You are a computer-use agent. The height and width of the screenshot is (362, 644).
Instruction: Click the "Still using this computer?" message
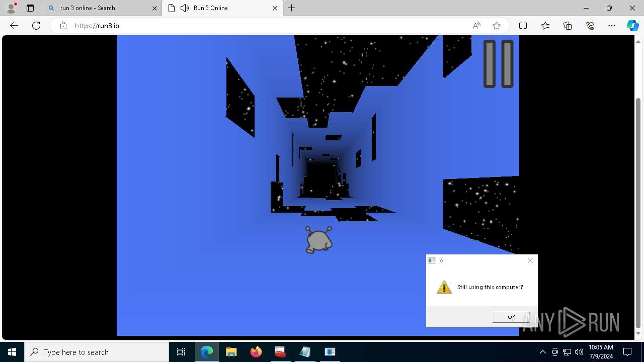tap(490, 287)
